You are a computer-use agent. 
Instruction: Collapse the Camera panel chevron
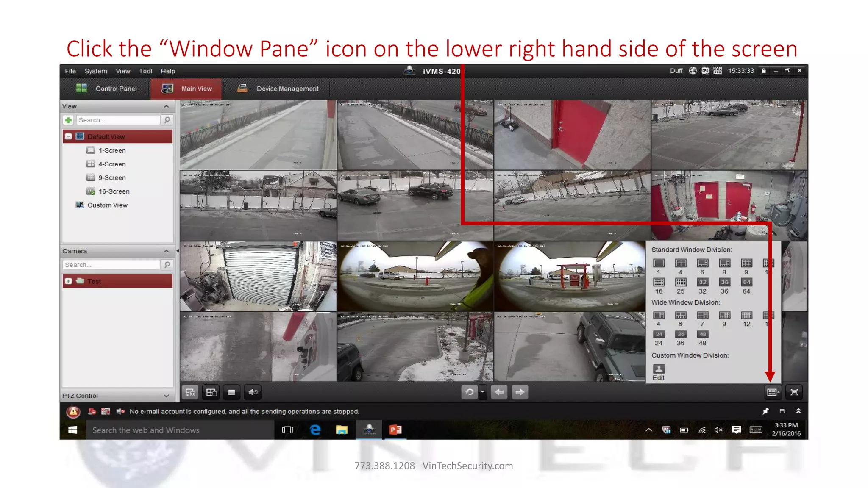(167, 251)
